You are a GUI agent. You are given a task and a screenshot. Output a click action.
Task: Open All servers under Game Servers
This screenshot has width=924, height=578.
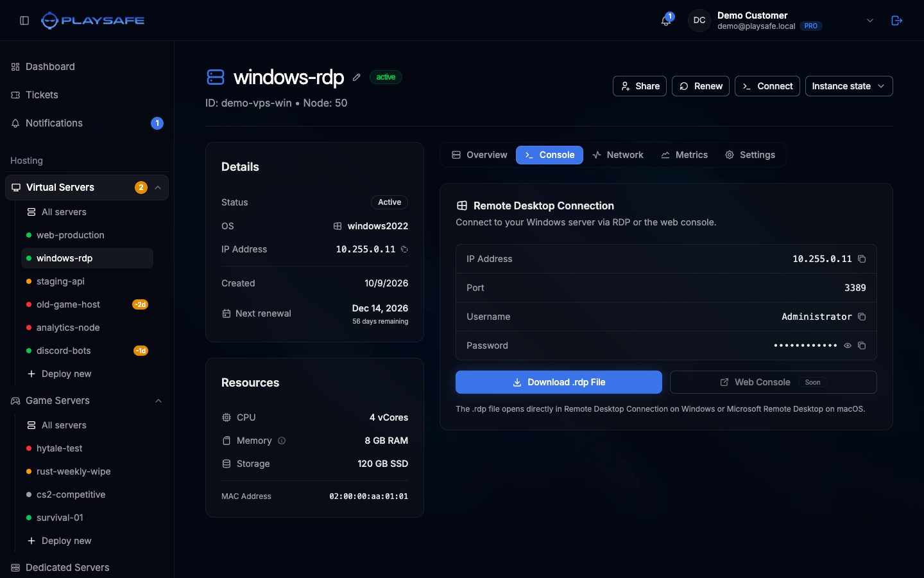click(87, 425)
